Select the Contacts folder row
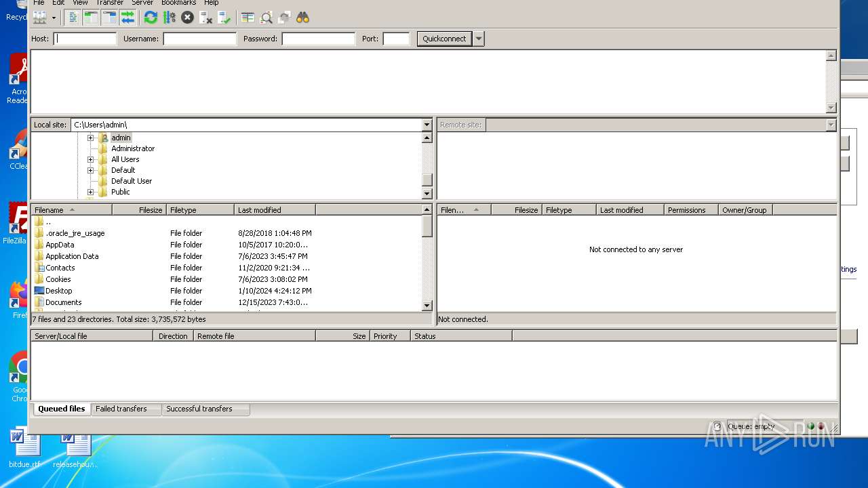Image resolution: width=868 pixels, height=488 pixels. click(x=226, y=268)
